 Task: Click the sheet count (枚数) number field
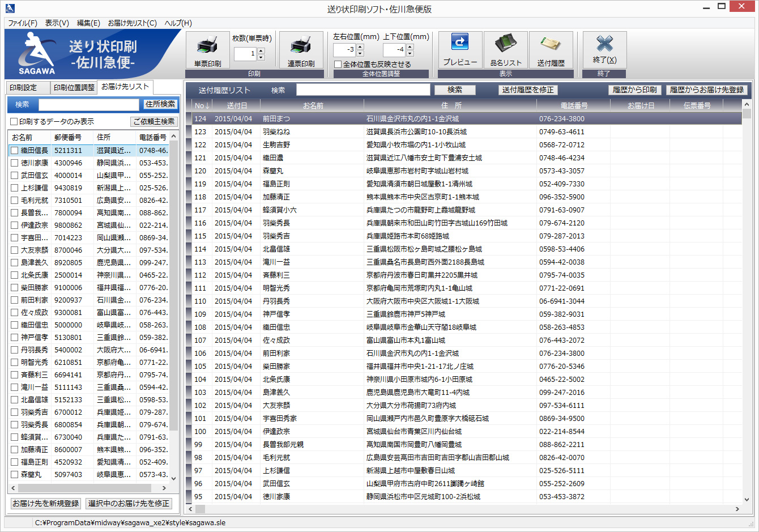(x=245, y=54)
